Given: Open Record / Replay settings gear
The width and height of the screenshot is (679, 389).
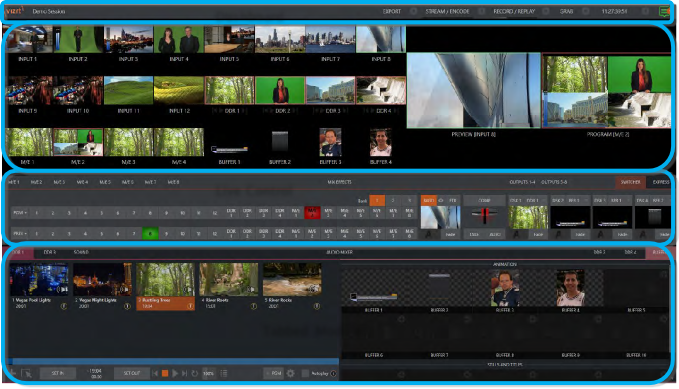Looking at the screenshot, I should [546, 11].
